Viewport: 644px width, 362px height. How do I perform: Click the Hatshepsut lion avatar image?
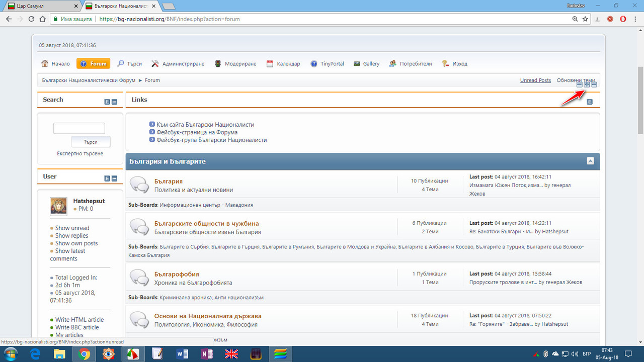[x=58, y=206]
